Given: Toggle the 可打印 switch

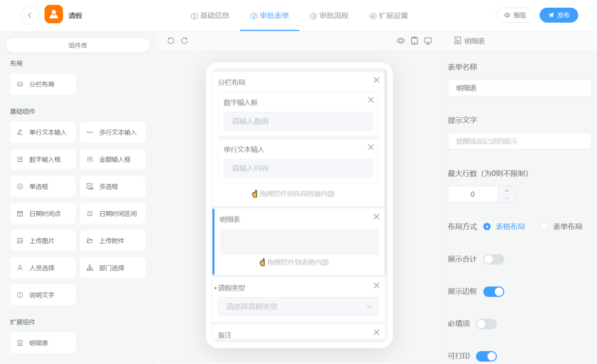Looking at the screenshot, I should click(486, 356).
